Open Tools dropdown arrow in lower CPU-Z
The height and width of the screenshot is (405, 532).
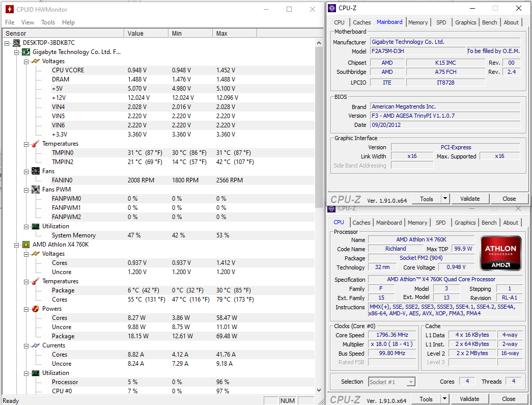[x=445, y=399]
